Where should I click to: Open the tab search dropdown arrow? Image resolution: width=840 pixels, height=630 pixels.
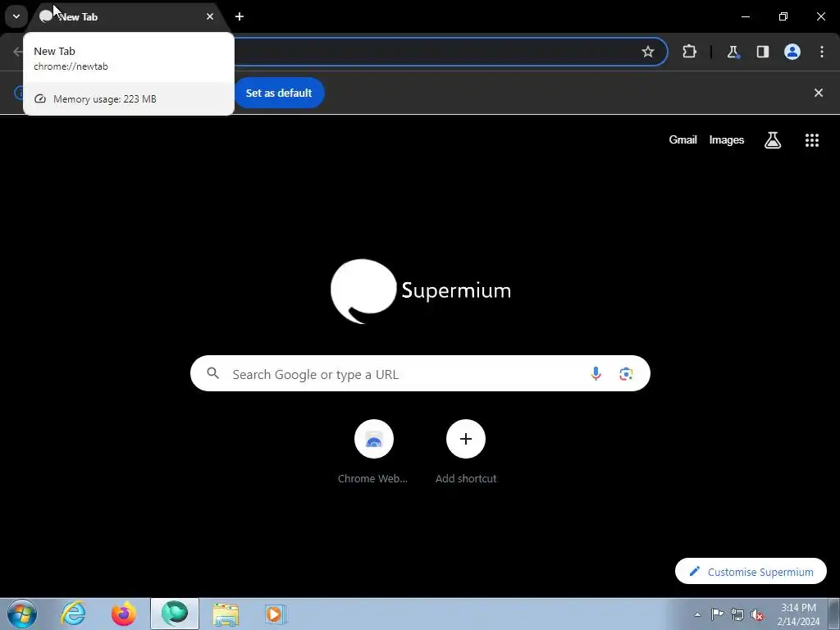16,16
